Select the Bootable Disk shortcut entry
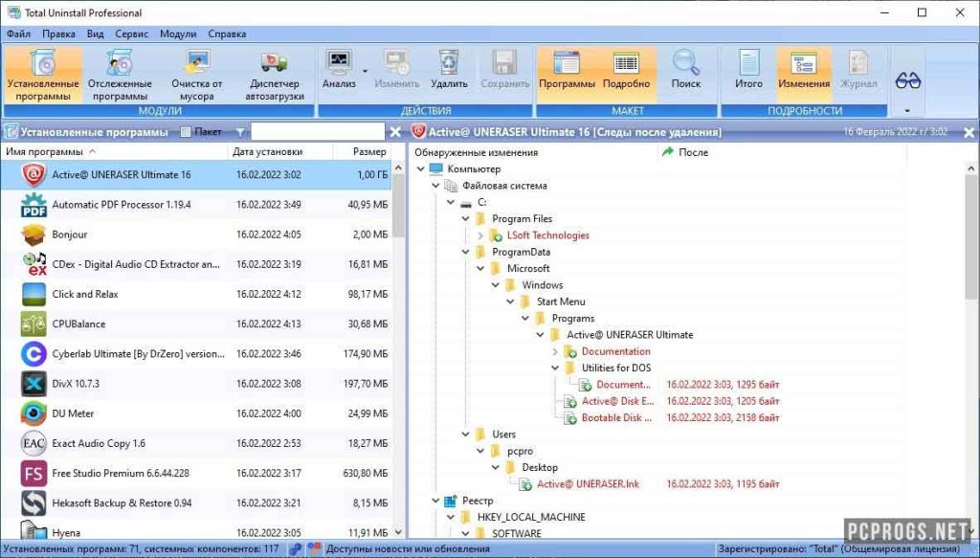This screenshot has height=558, width=980. 617,418
